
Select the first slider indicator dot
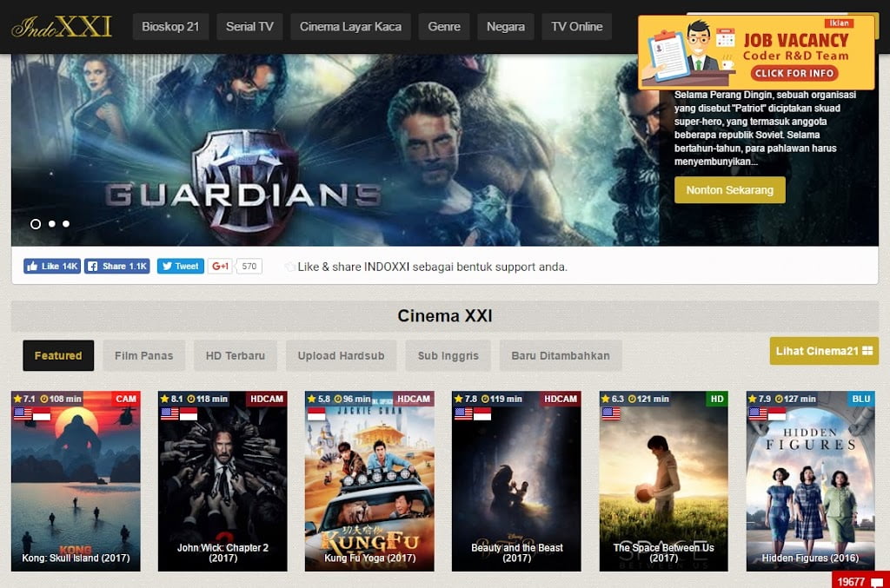pos(35,224)
